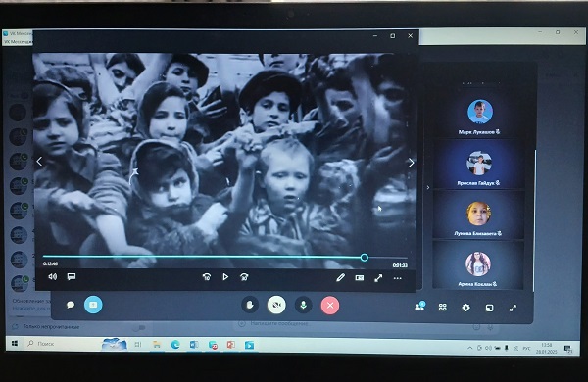The height and width of the screenshot is (382, 588).
Task: Play the paused video
Action: [225, 277]
